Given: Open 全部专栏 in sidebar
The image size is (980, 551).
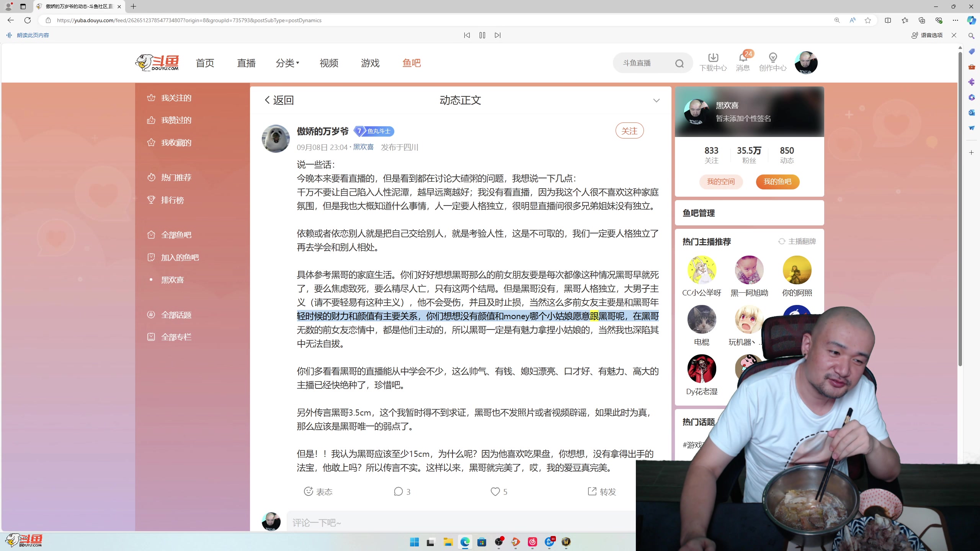Looking at the screenshot, I should pos(169,337).
